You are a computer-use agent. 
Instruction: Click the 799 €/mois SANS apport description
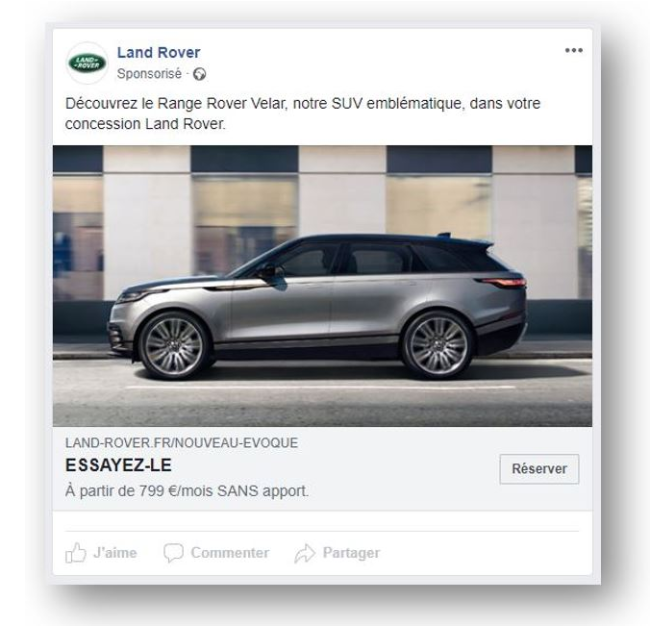(187, 491)
